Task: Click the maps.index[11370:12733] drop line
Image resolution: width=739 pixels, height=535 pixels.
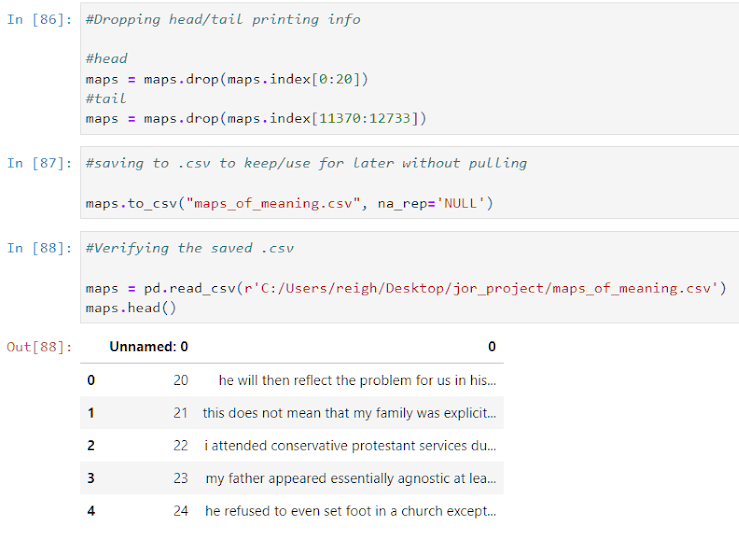Action: (256, 119)
